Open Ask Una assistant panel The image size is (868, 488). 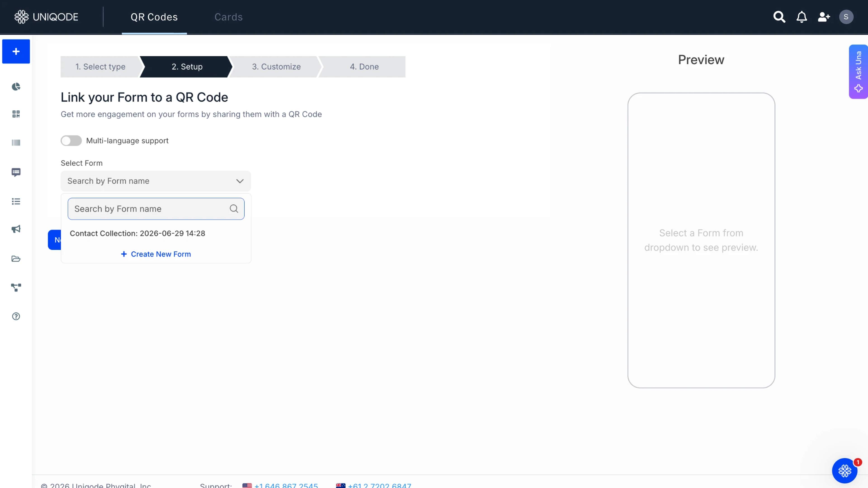point(858,72)
